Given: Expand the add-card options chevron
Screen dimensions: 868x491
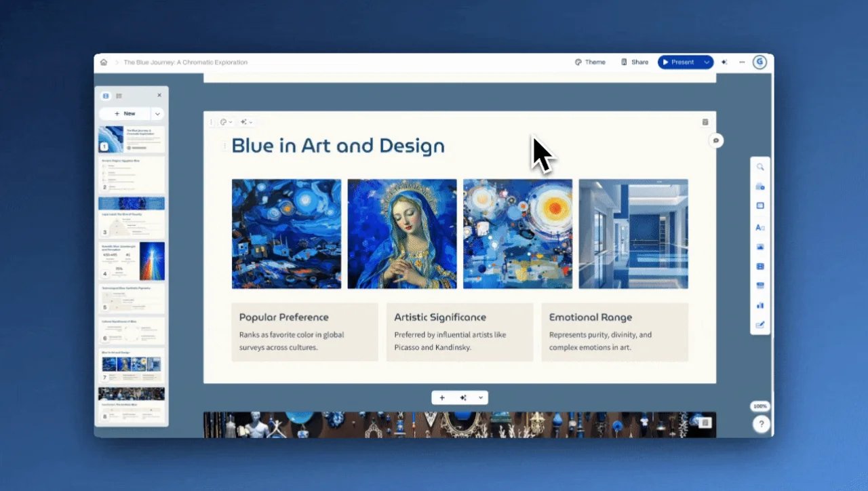Looking at the screenshot, I should coord(481,398).
